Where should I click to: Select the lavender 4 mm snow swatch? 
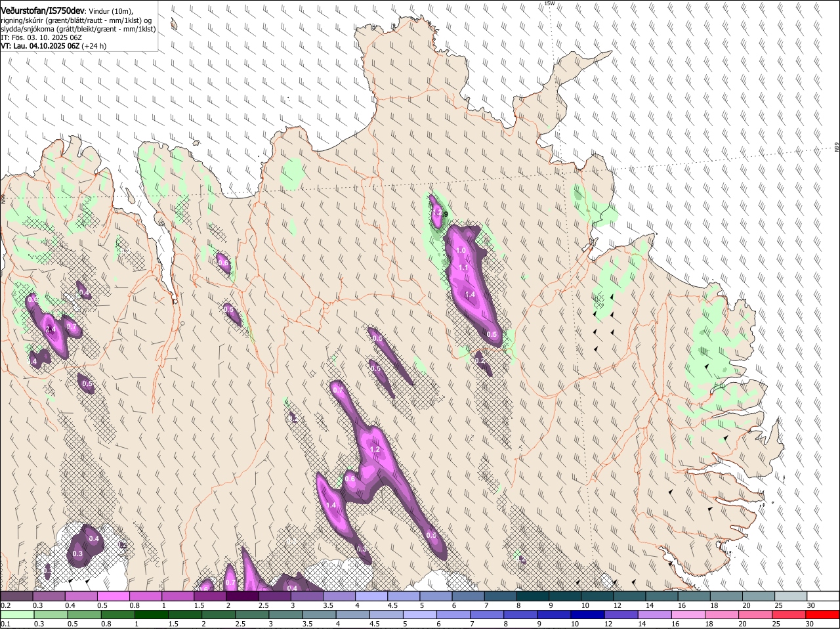tap(371, 596)
